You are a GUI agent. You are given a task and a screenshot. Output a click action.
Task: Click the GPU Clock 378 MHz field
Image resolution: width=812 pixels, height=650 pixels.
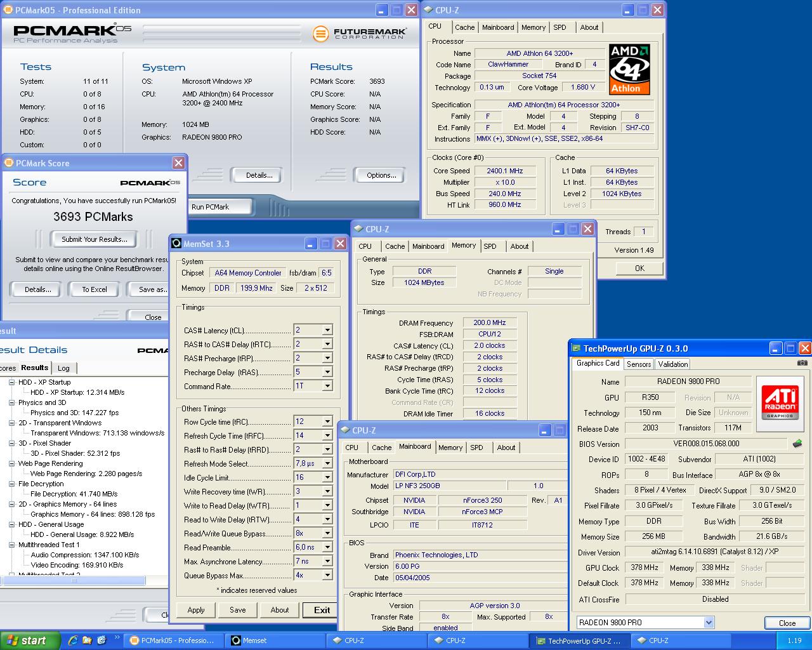tap(644, 567)
